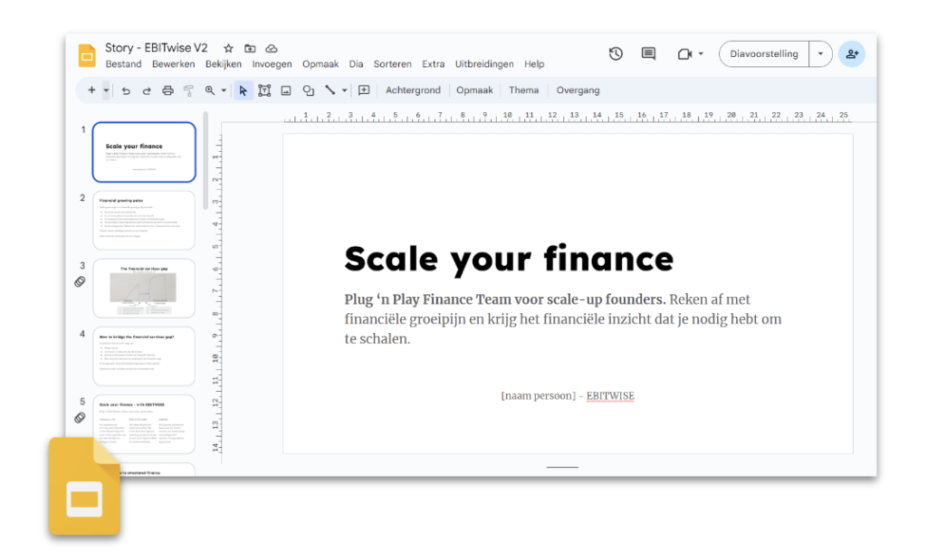Check the cloud save status icon
This screenshot has width=927, height=560.
pyautogui.click(x=272, y=49)
